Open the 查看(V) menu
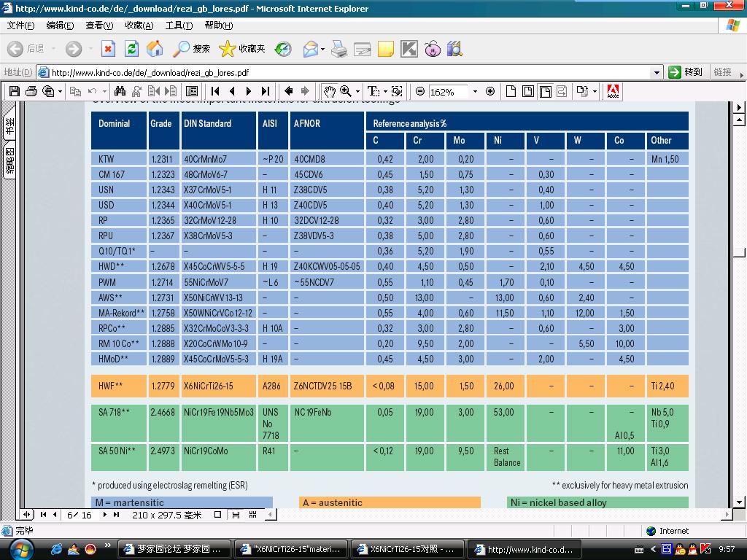This screenshot has width=747, height=560. 99,26
